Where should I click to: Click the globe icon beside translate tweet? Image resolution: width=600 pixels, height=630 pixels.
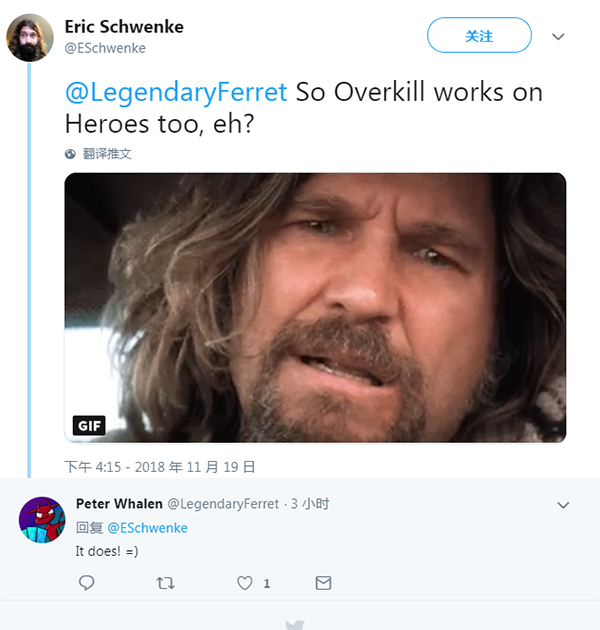point(70,154)
